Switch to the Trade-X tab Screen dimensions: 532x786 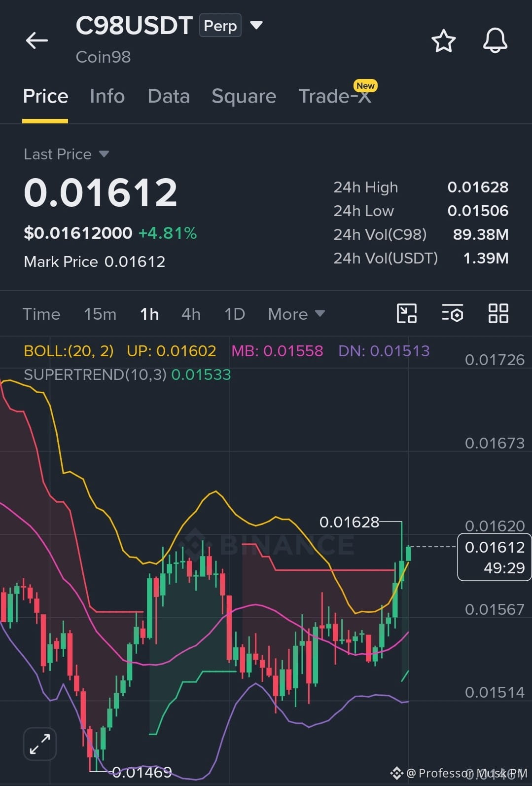335,96
